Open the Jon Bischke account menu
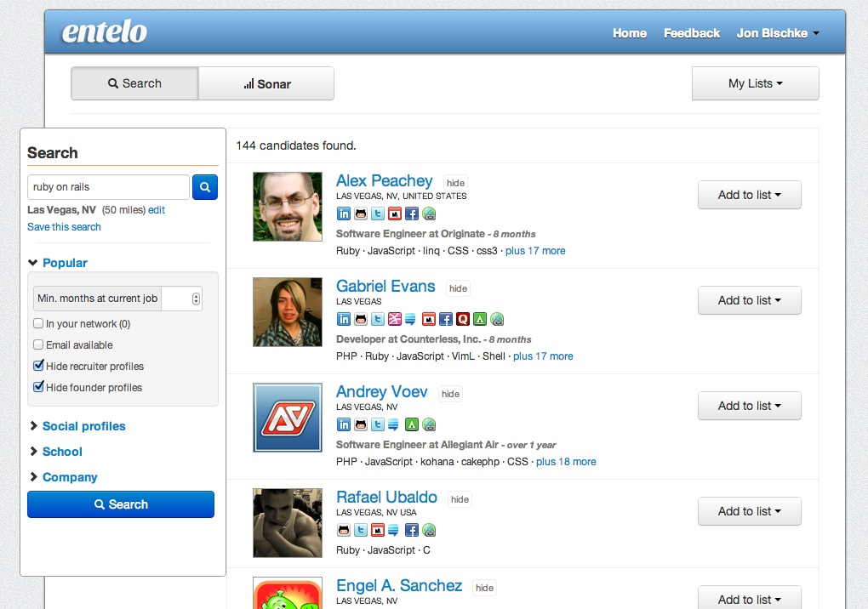Viewport: 868px width, 609px height. pyautogui.click(x=778, y=33)
